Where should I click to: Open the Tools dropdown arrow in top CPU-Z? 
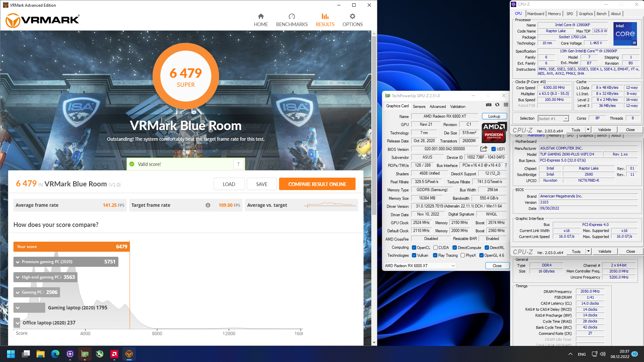point(588,130)
